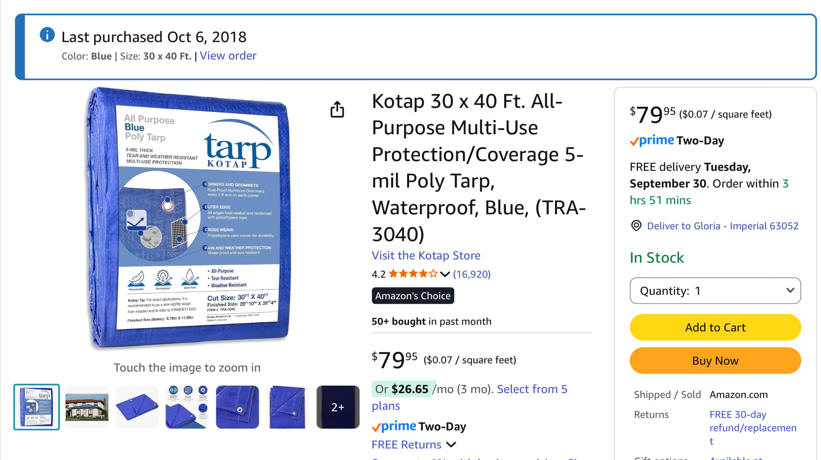This screenshot has height=460, width=821.
Task: Click the Add to Cart button
Action: tap(715, 327)
